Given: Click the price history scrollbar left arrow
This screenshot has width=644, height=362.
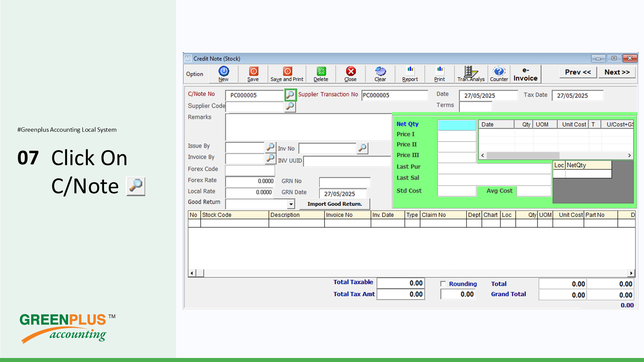Looking at the screenshot, I should point(483,156).
